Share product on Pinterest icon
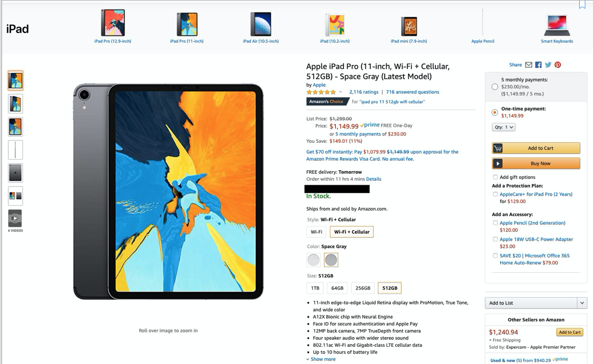593x364 pixels. (558, 65)
